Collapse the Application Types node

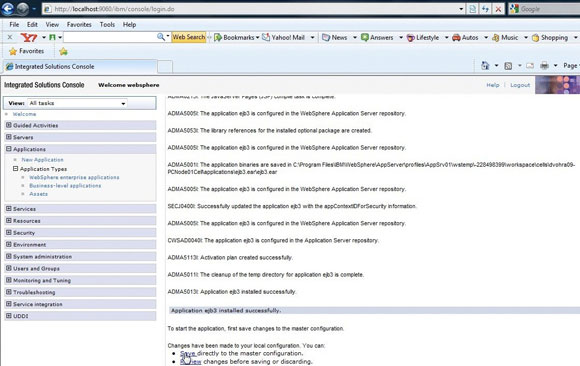coord(16,168)
